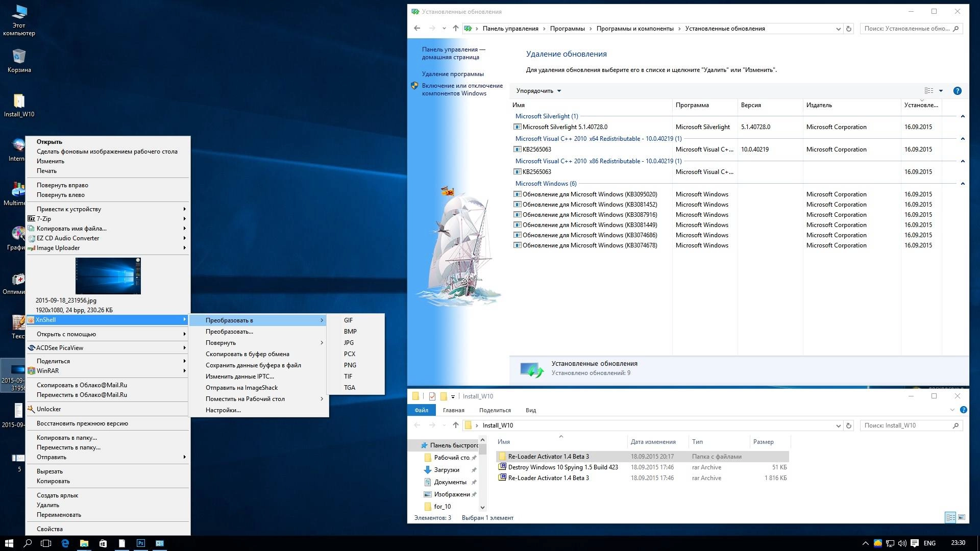Viewport: 980px width, 551px height.
Task: Open ACDSee PicaView submenu
Action: pyautogui.click(x=108, y=348)
